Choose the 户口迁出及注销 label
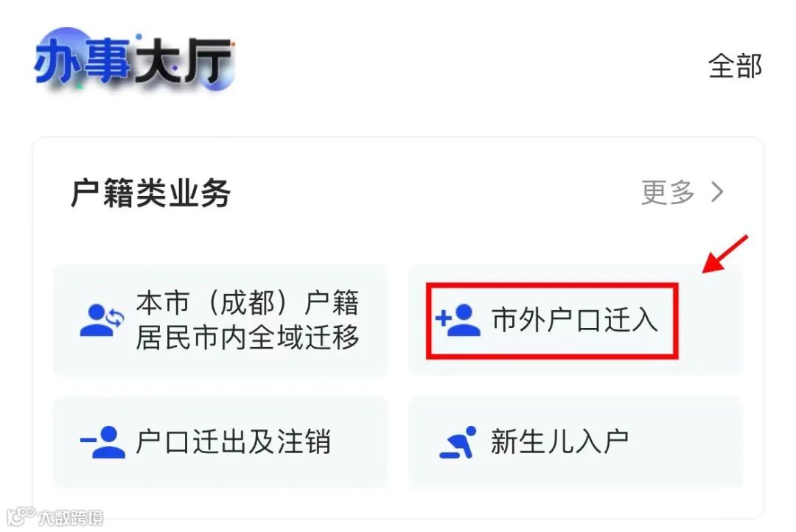 click(x=233, y=441)
